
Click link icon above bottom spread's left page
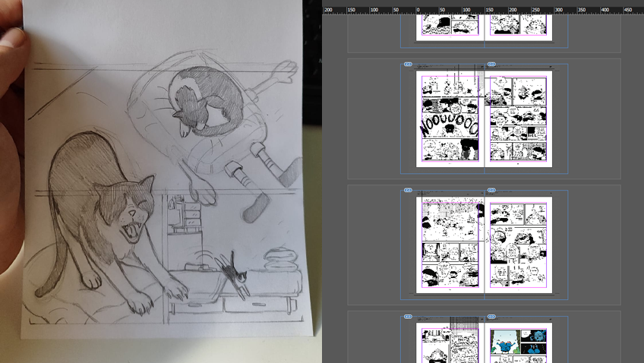pyautogui.click(x=408, y=316)
